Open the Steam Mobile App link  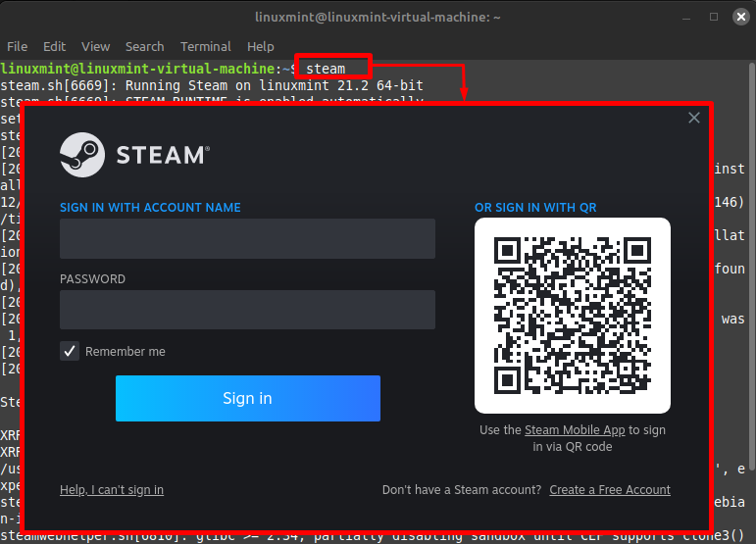pos(575,430)
